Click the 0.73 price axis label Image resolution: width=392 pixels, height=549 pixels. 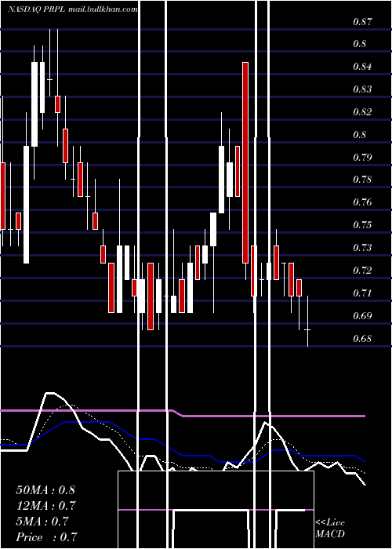pyautogui.click(x=362, y=248)
